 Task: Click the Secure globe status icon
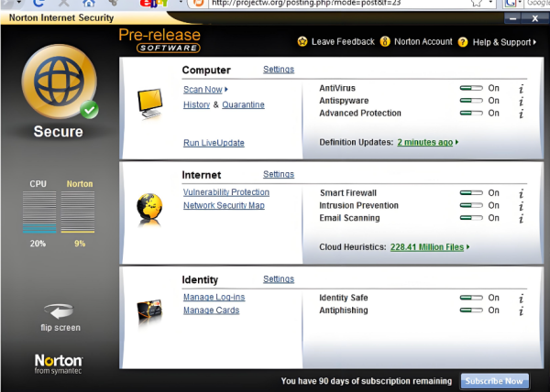[x=60, y=82]
